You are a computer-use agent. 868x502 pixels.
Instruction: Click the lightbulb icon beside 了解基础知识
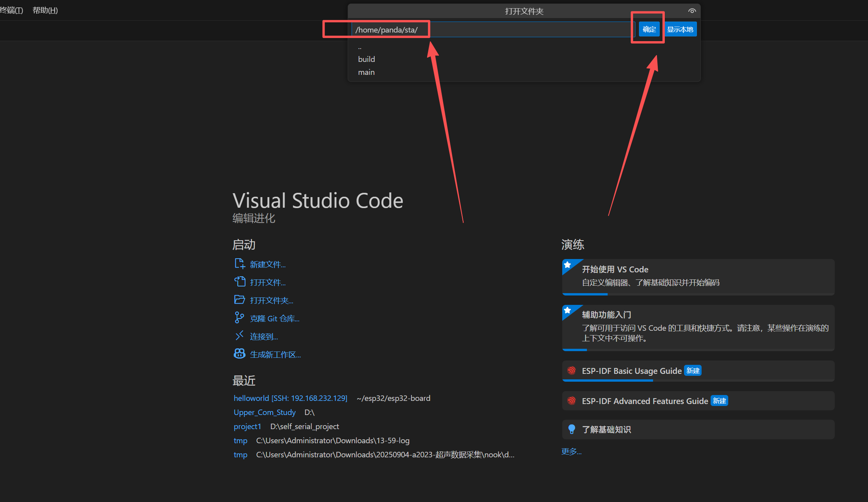click(x=572, y=430)
